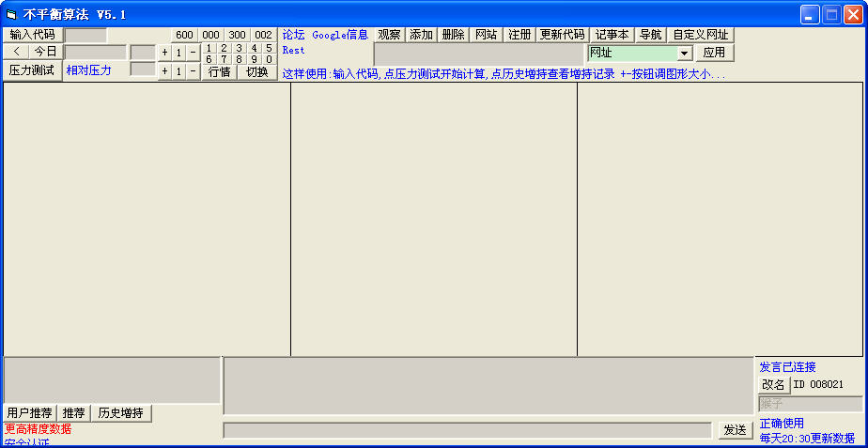The width and height of the screenshot is (868, 448).
Task: Open the 论坛 link
Action: tap(293, 35)
